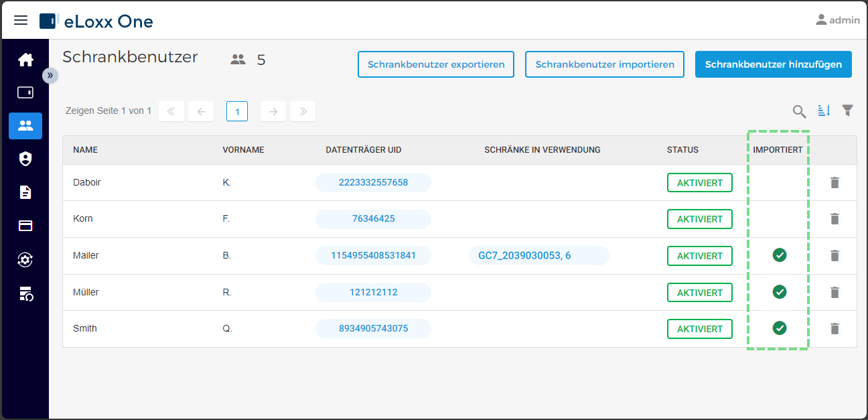
Task: Open the hamburger menu
Action: click(21, 20)
